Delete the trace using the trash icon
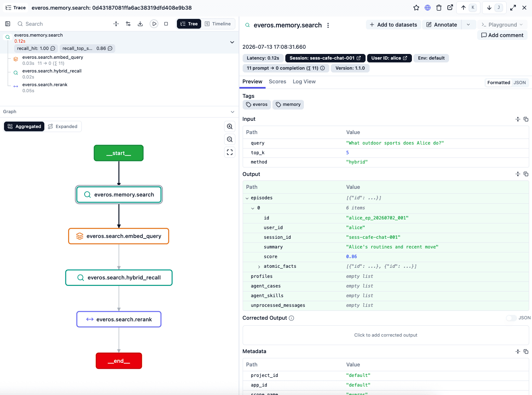Viewport: 532px width, 395px height. point(439,8)
